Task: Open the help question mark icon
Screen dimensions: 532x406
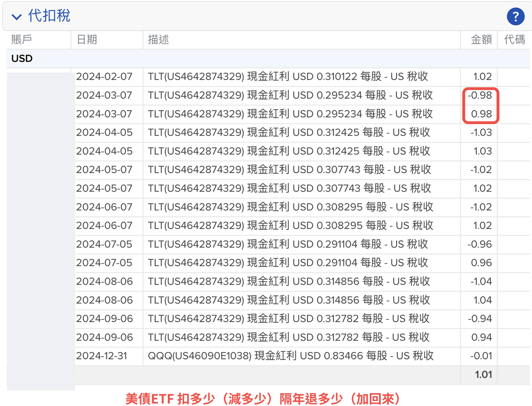Action: pos(515,17)
